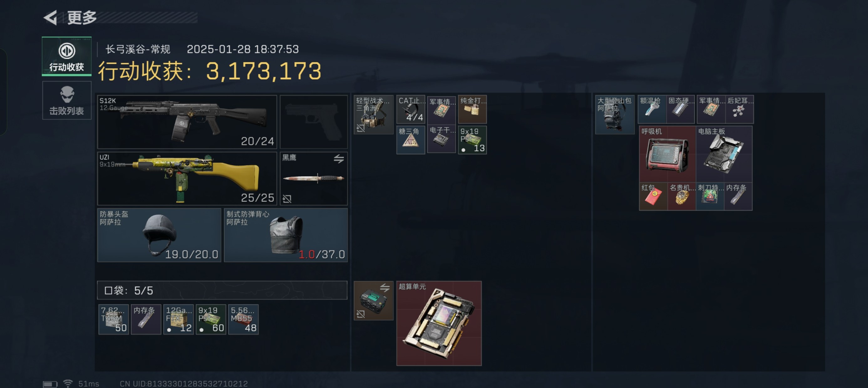868x388 pixels.
Task: Select the 红包 red envelope item
Action: point(653,197)
